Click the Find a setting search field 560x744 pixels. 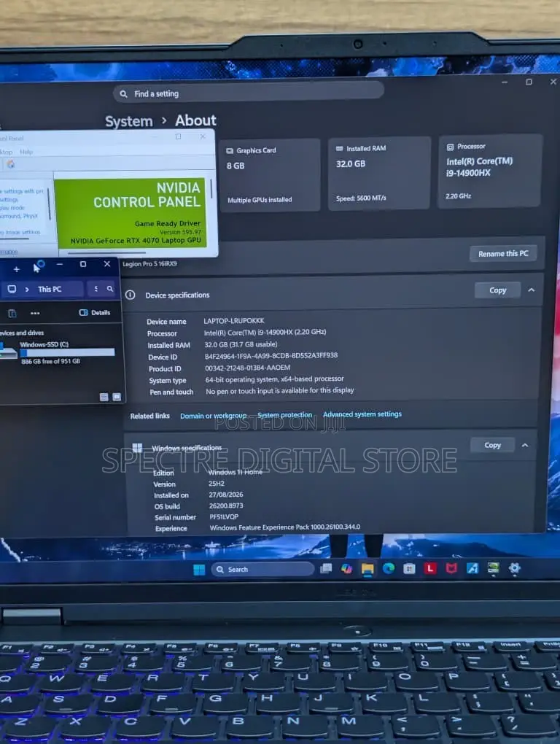[249, 93]
